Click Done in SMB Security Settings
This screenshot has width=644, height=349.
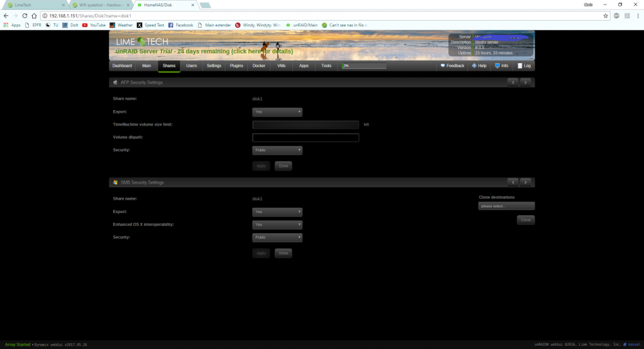click(x=283, y=253)
